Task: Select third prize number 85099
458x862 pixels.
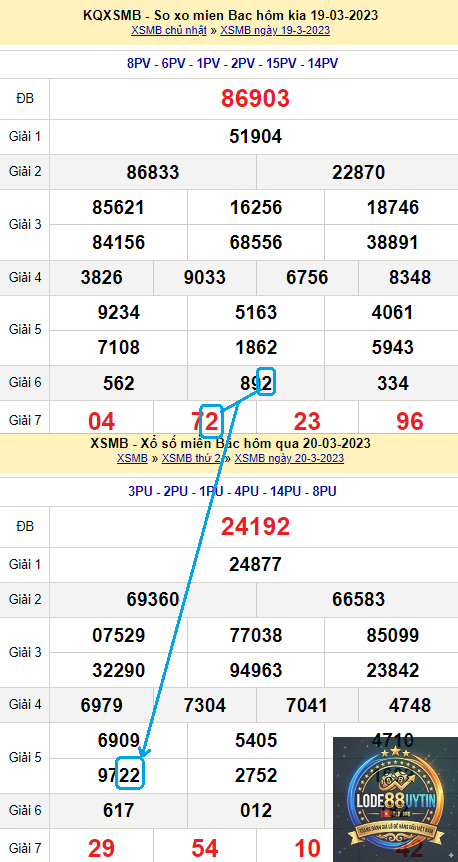Action: tap(393, 635)
